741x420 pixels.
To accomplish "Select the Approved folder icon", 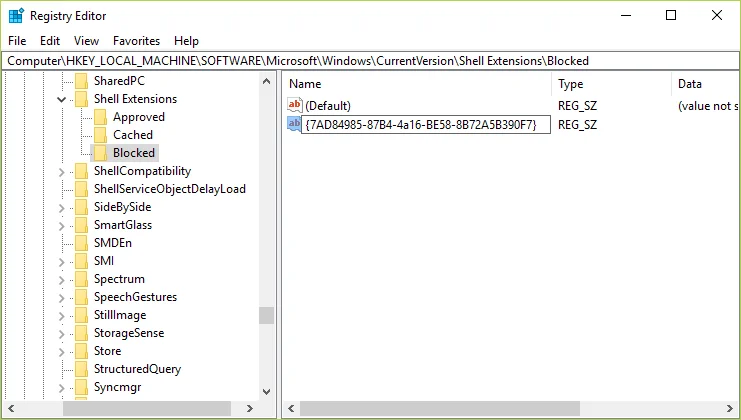I will pos(100,117).
